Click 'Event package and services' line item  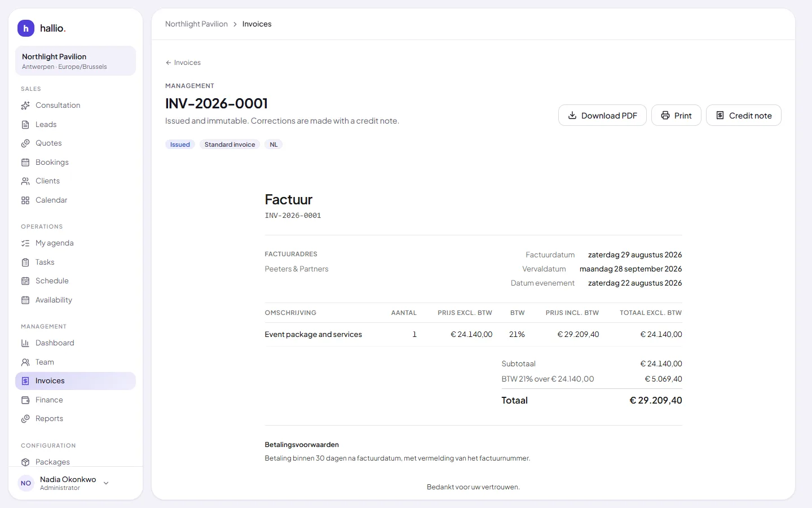[314, 335]
